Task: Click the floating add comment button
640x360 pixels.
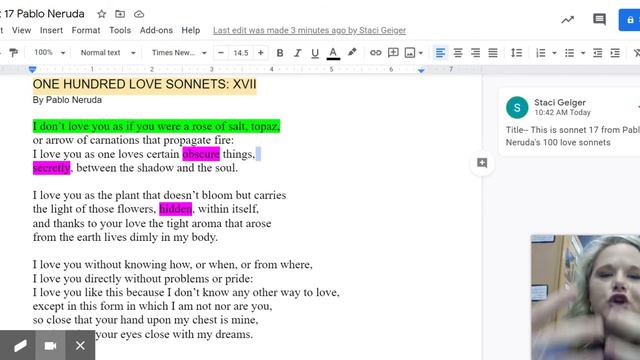Action: [x=482, y=163]
